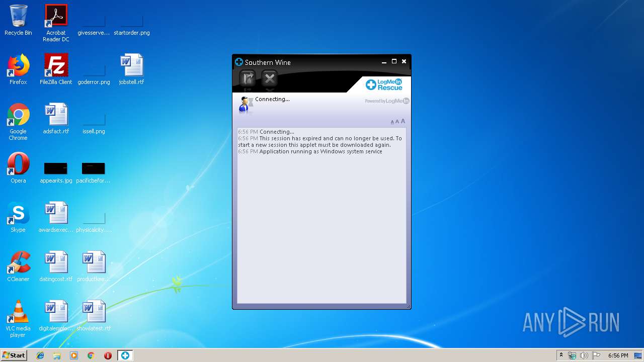Click the 'Connecting...' status text
Image resolution: width=644 pixels, height=362 pixels.
point(272,99)
